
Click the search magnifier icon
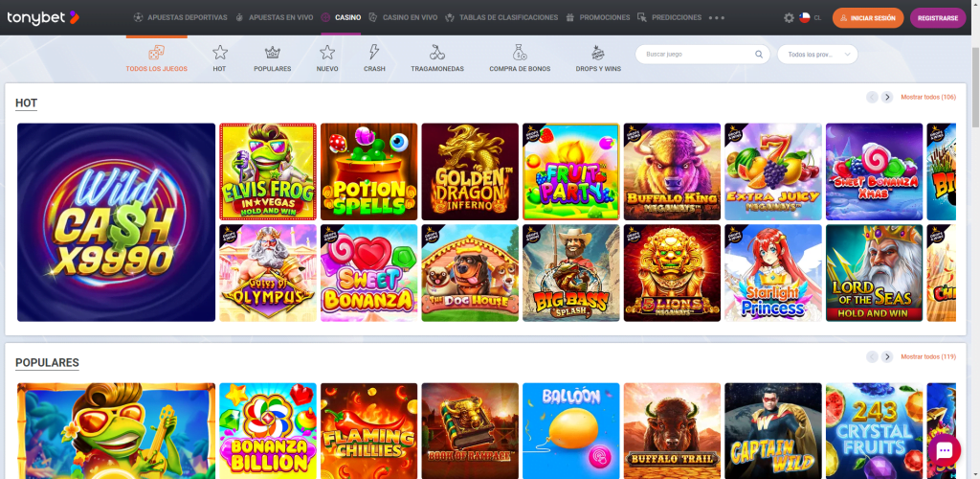pos(759,55)
